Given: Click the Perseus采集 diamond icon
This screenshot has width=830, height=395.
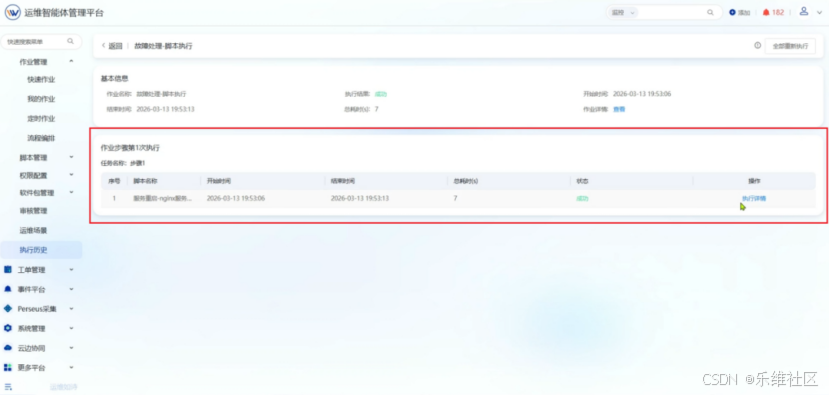Looking at the screenshot, I should tap(7, 308).
